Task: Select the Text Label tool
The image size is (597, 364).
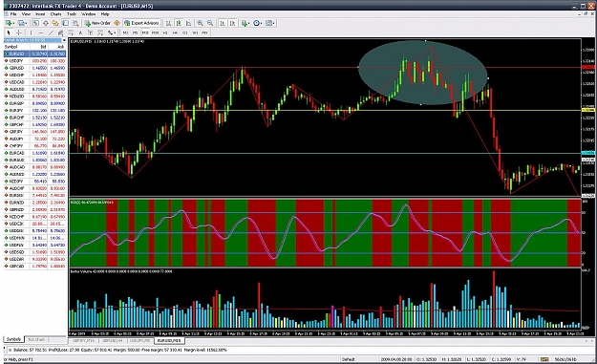Action: pyautogui.click(x=90, y=32)
